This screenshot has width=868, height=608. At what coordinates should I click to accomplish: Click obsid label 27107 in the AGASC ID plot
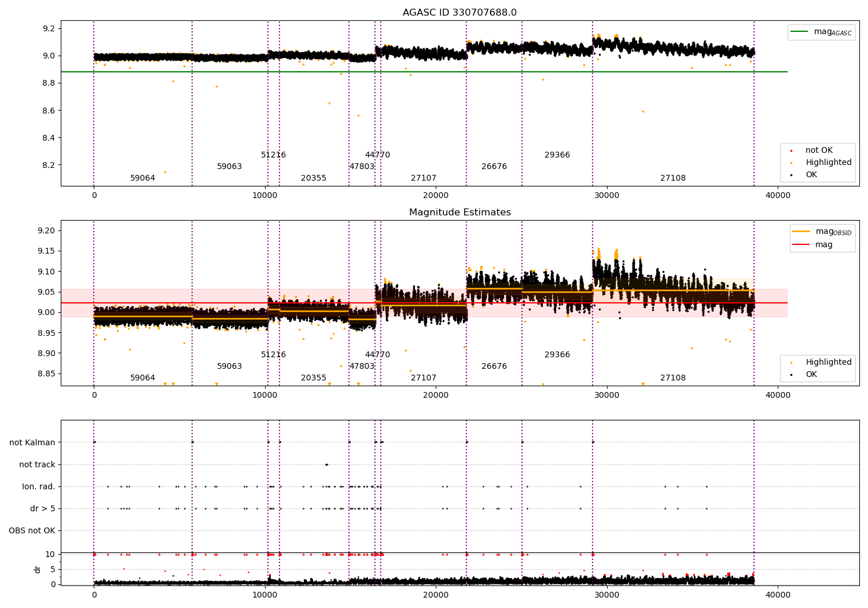click(424, 178)
